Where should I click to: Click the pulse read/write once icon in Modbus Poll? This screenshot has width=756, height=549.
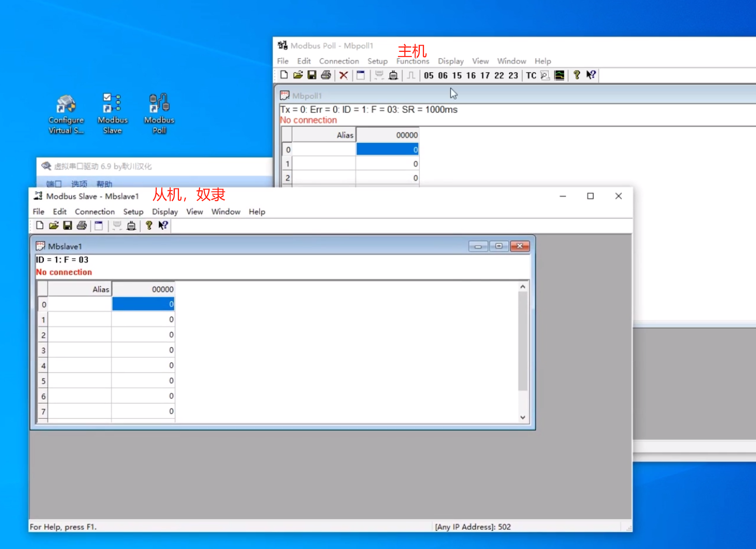pos(411,75)
